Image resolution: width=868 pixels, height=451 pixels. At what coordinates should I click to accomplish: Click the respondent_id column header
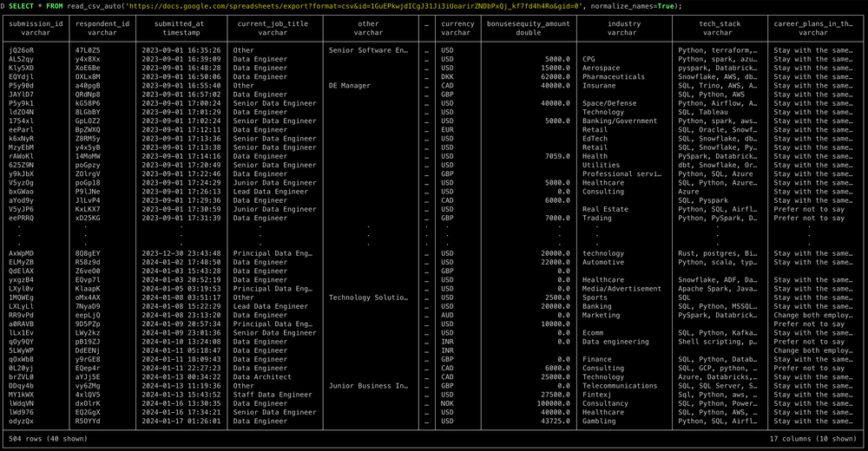coord(102,23)
